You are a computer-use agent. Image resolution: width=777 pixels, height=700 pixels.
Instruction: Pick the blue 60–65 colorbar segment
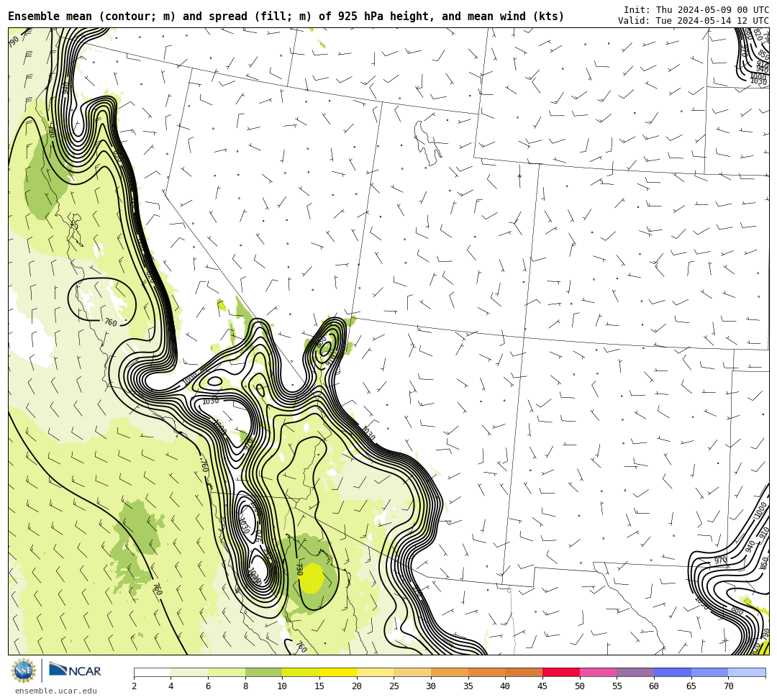[673, 672]
